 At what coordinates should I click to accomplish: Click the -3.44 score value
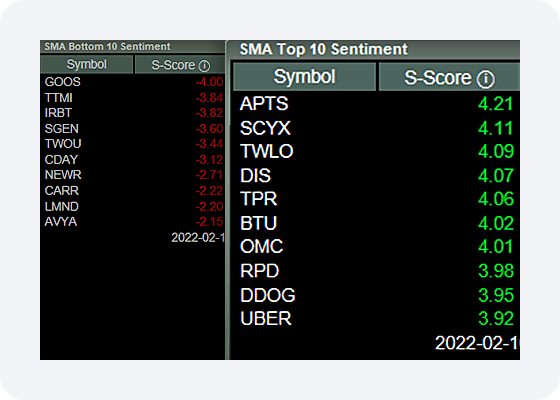(209, 144)
